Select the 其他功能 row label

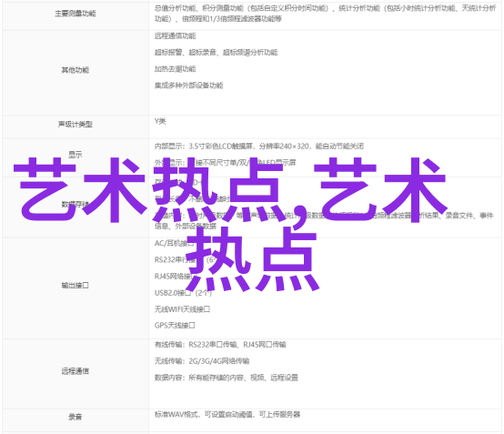click(76, 70)
